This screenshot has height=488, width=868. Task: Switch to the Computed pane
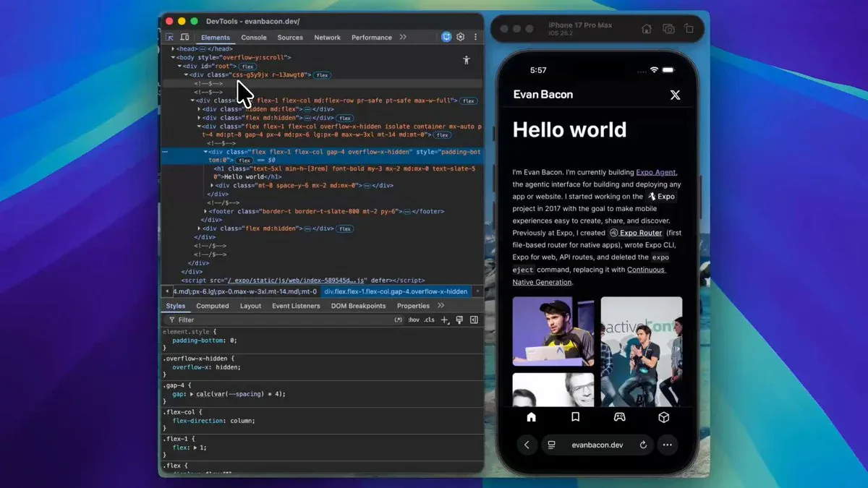(x=213, y=306)
